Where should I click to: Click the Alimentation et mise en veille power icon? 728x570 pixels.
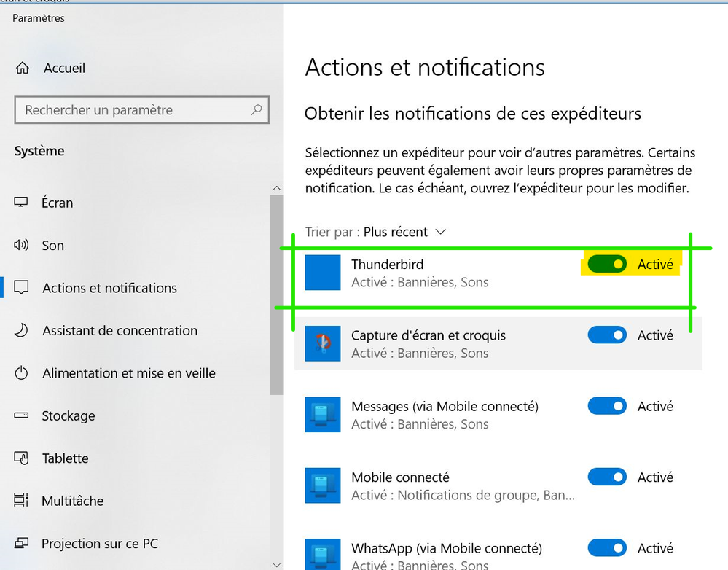tap(22, 373)
